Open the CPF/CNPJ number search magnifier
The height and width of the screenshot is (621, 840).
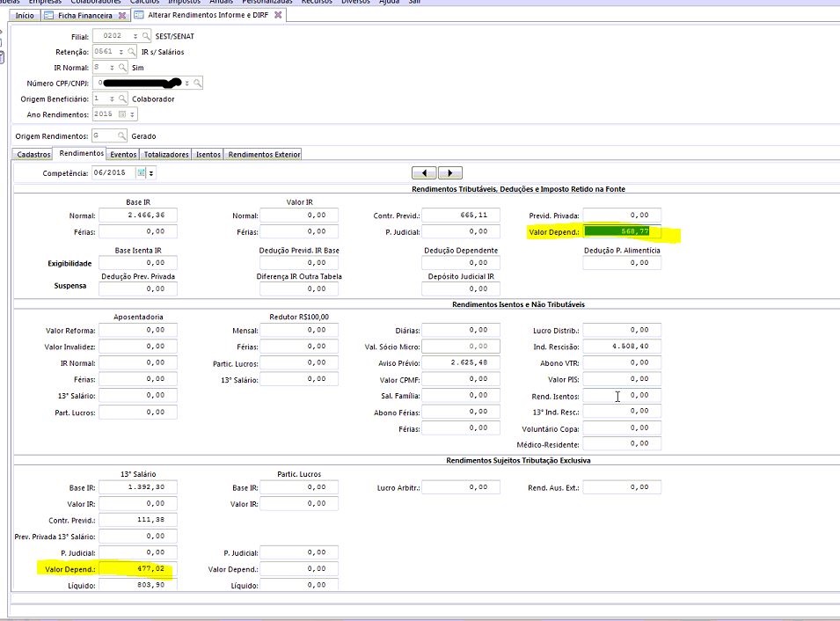point(198,83)
